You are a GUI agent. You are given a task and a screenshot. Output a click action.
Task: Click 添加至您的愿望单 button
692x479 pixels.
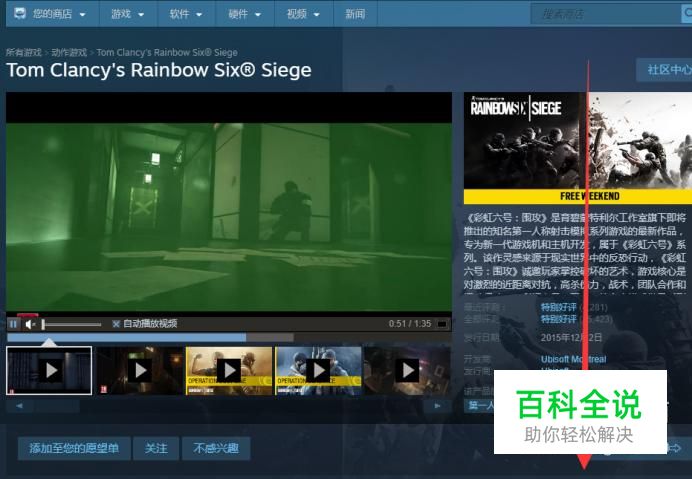(74, 449)
